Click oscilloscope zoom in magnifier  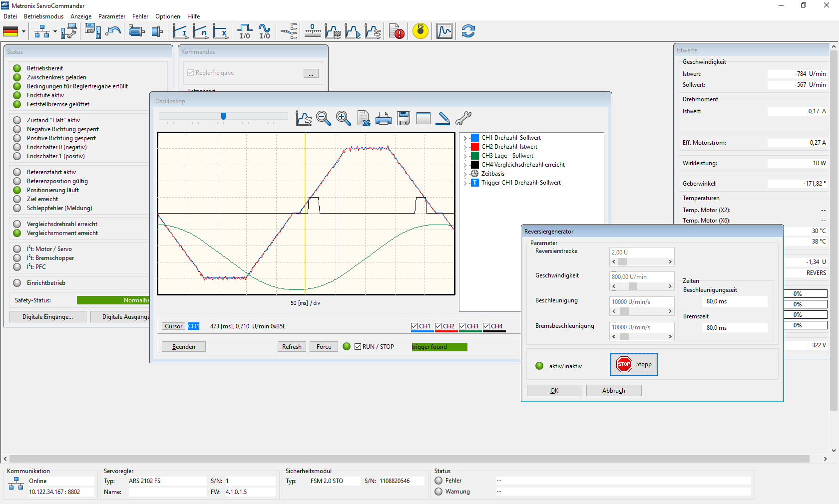coord(344,118)
